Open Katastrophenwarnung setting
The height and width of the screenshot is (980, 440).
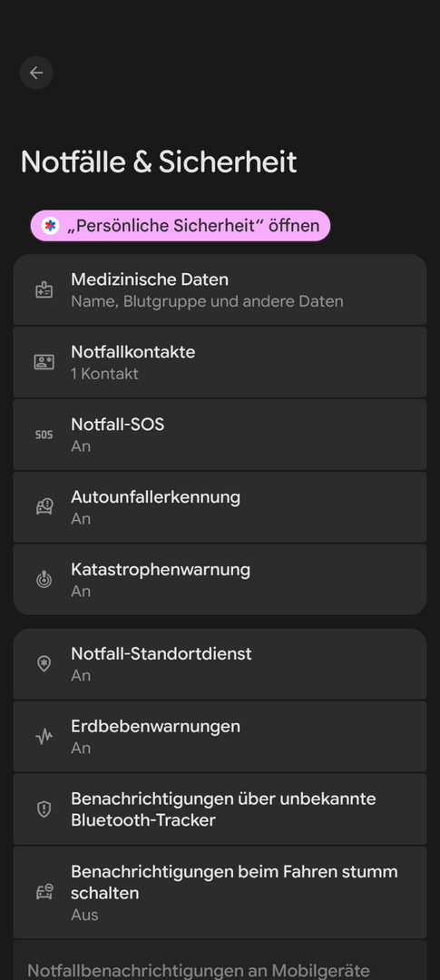pos(220,579)
